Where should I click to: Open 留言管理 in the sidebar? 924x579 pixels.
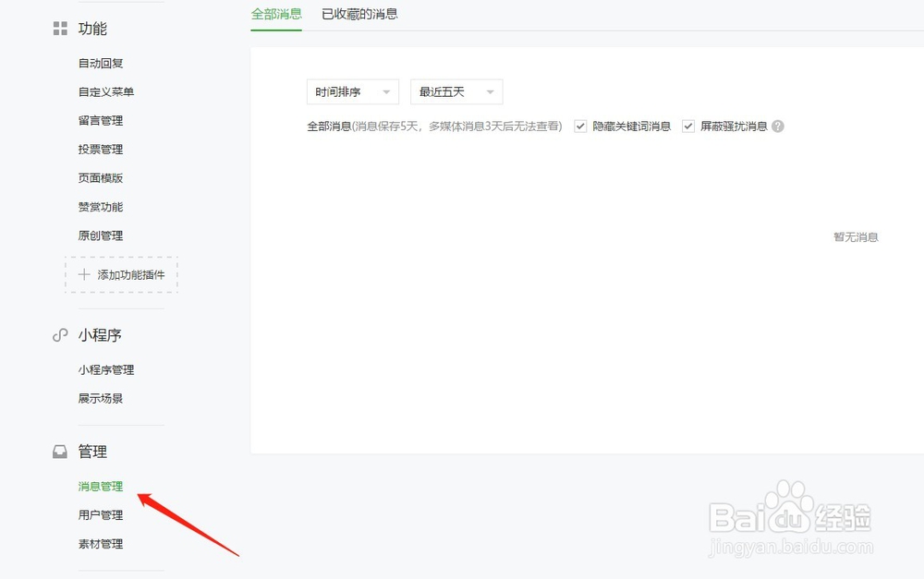tap(101, 121)
